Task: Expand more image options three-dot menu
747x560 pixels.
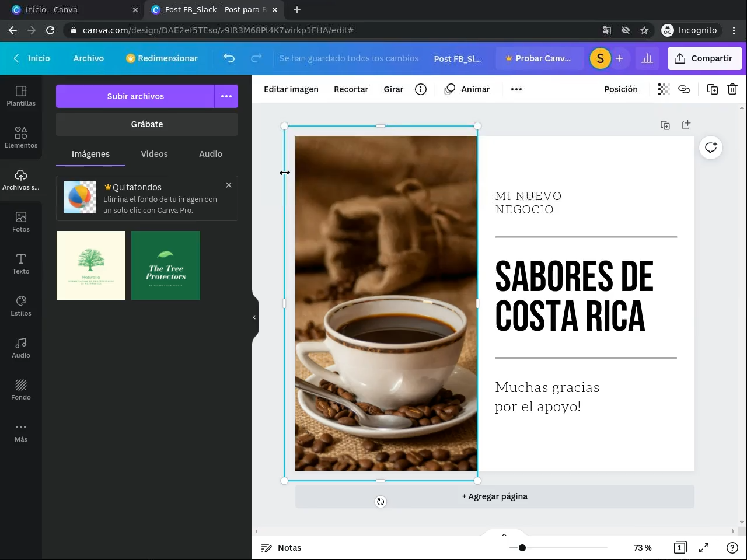Action: 516,89
